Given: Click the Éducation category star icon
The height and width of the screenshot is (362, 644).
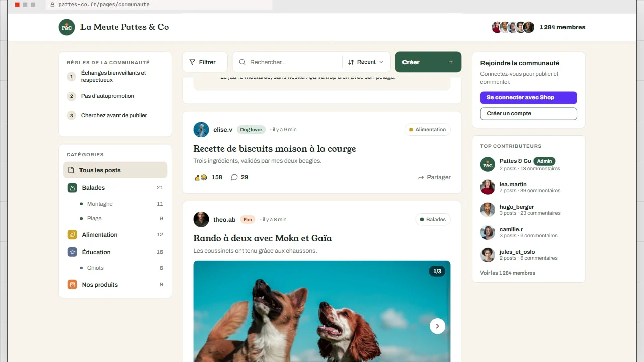Looking at the screenshot, I should [x=72, y=252].
